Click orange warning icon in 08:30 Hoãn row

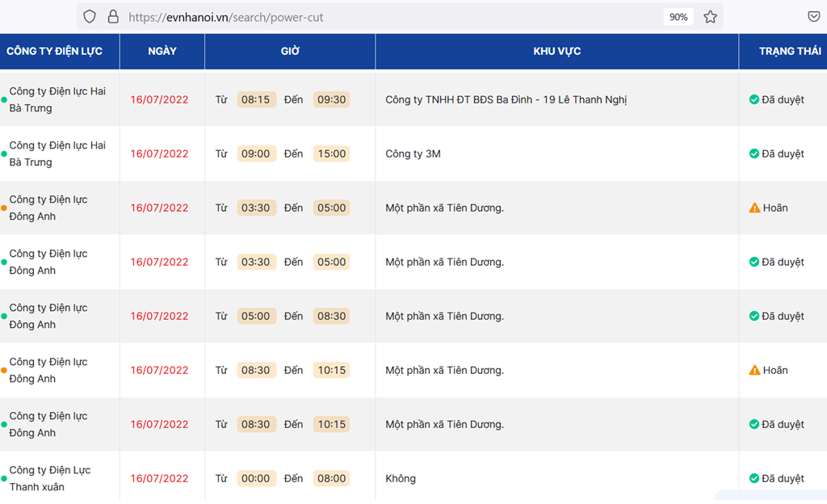click(x=755, y=370)
